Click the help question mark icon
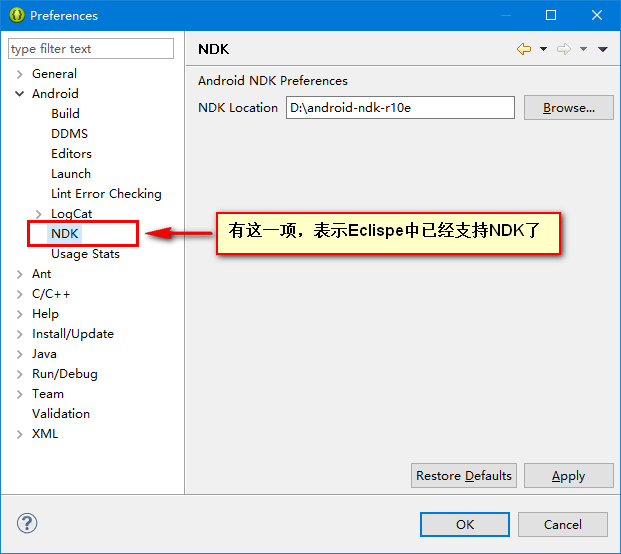Screen dimensions: 621x554 27,523
